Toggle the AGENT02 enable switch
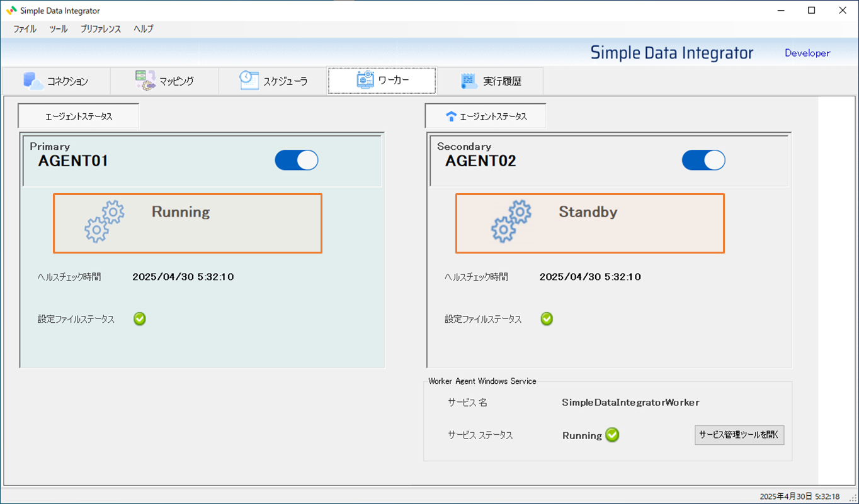The height and width of the screenshot is (504, 859). point(703,160)
